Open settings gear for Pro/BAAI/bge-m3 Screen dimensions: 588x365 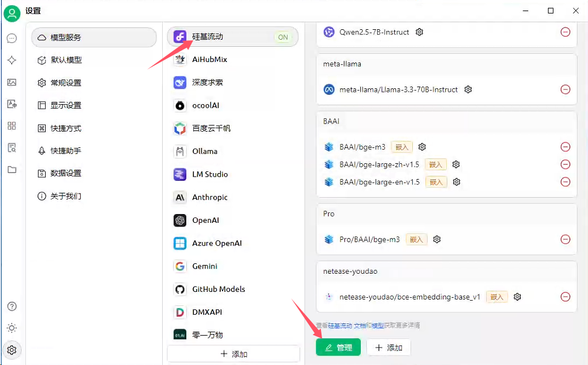(437, 239)
